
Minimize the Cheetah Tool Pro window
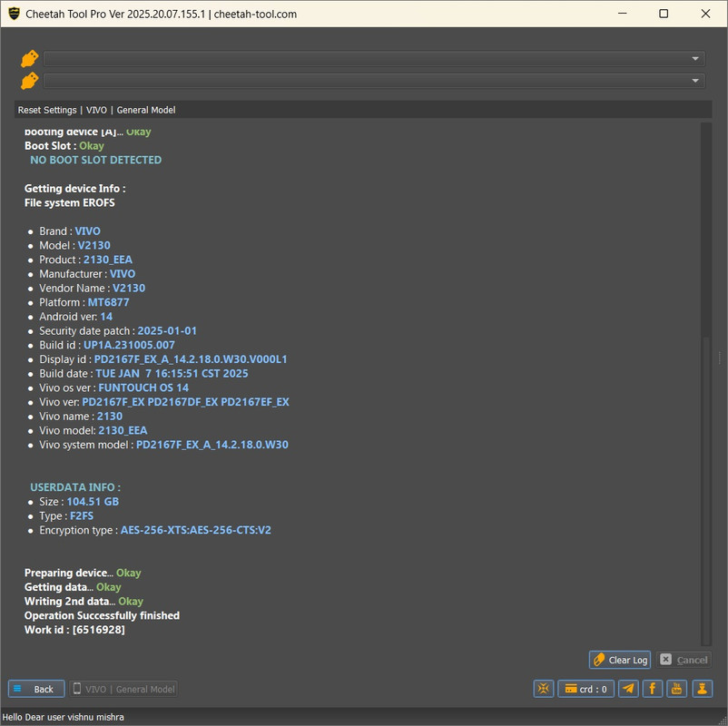(x=623, y=14)
